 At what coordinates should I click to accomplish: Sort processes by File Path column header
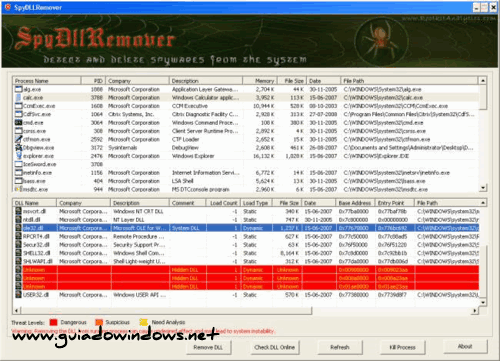tap(409, 81)
